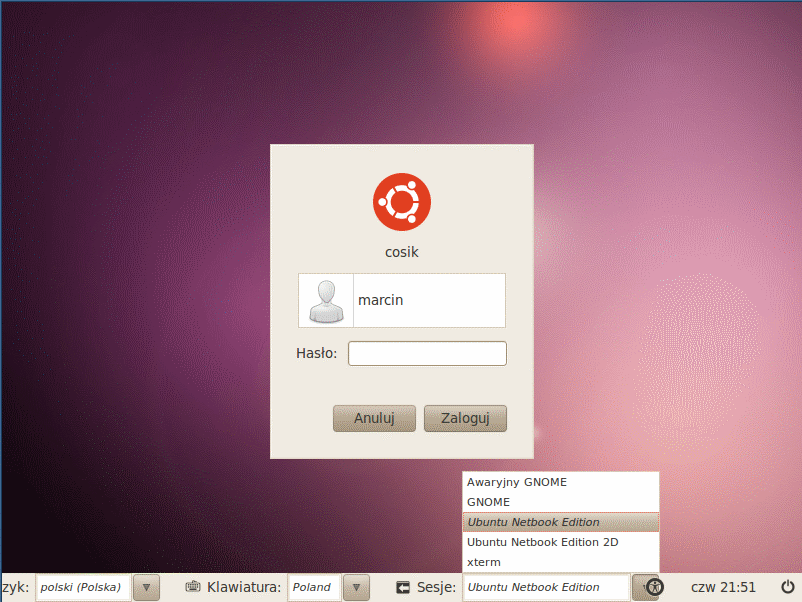Click the power shutdown icon
Image resolution: width=802 pixels, height=602 pixels.
pos(787,587)
